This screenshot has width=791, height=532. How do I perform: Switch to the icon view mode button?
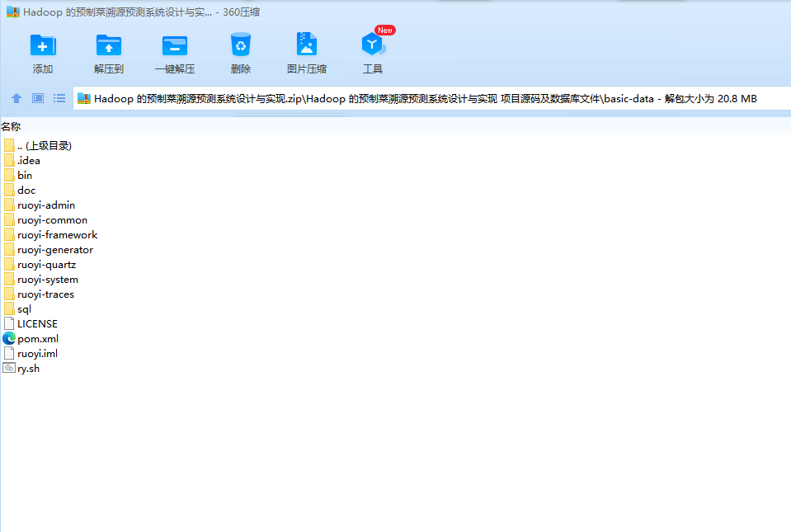(38, 98)
